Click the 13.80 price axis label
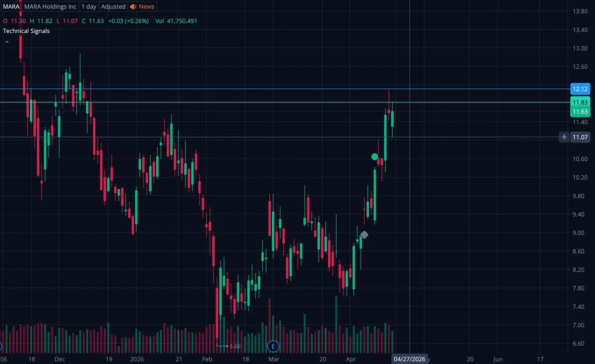The width and height of the screenshot is (595, 364). click(580, 11)
